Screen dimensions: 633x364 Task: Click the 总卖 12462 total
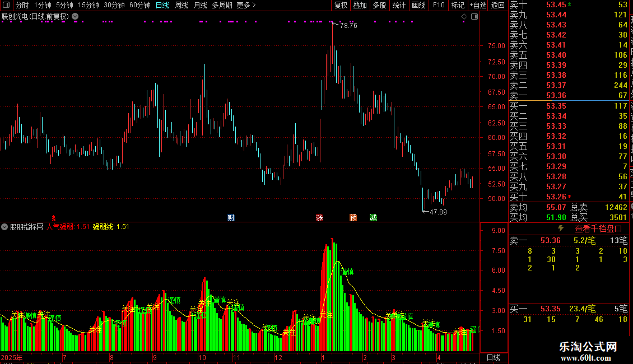coord(599,207)
